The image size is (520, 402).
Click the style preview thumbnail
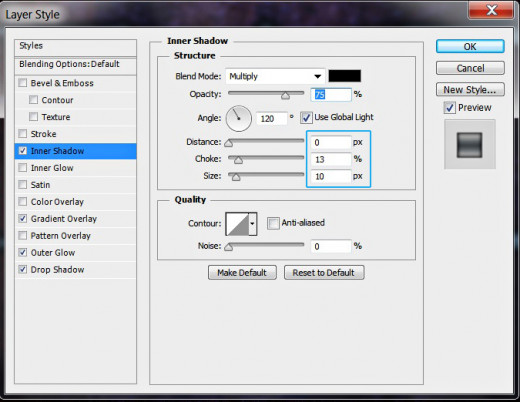click(469, 145)
